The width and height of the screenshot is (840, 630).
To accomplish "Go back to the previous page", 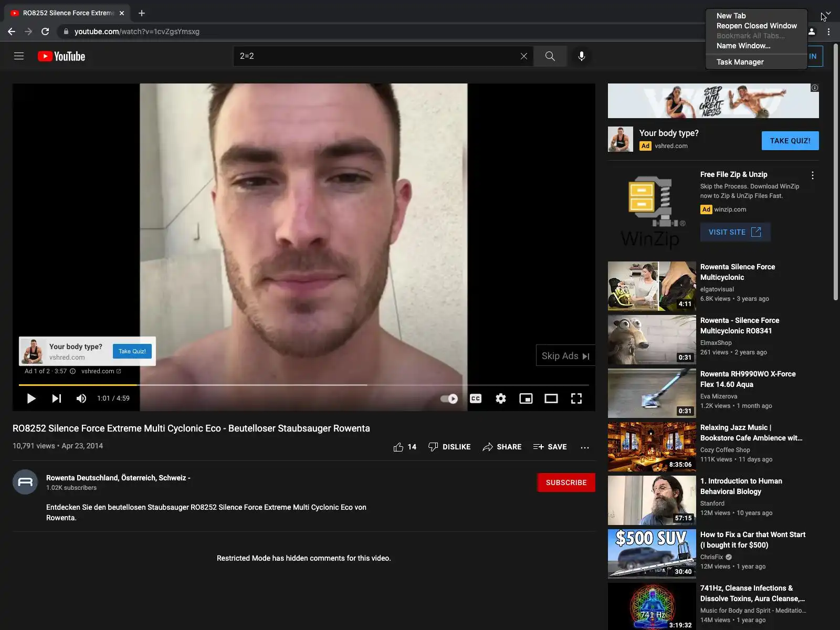I will pyautogui.click(x=12, y=31).
